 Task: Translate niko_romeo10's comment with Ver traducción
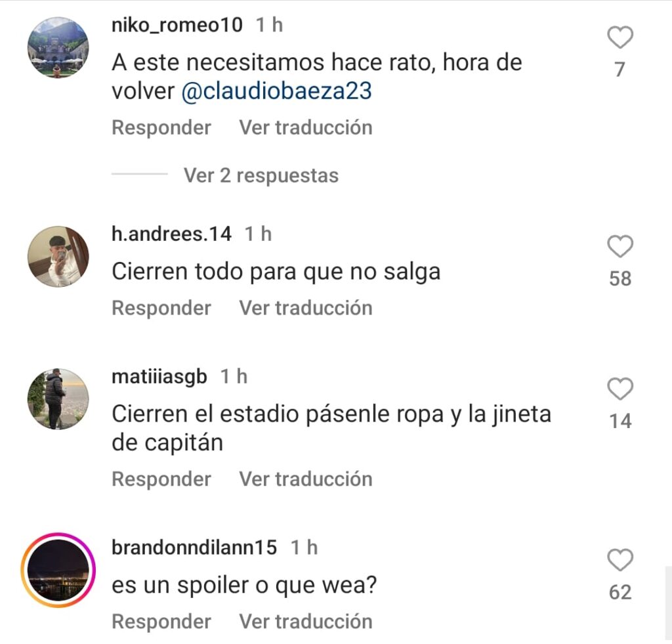pos(306,128)
